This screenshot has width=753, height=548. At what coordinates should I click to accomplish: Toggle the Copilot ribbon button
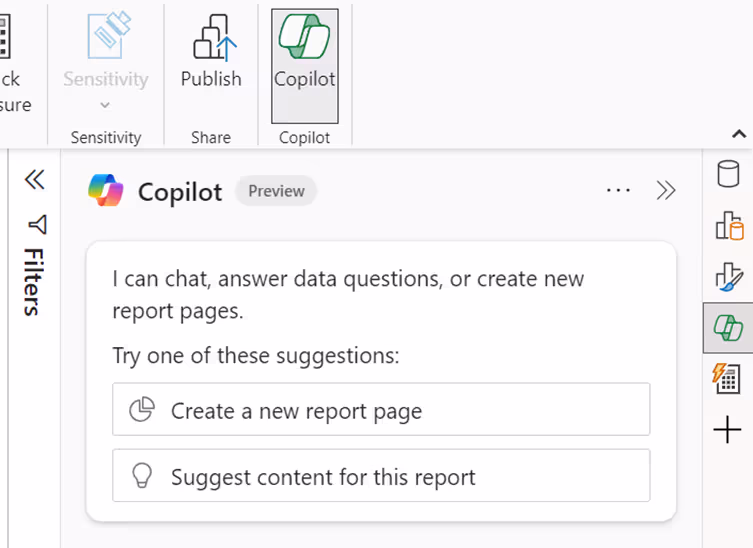coord(304,66)
